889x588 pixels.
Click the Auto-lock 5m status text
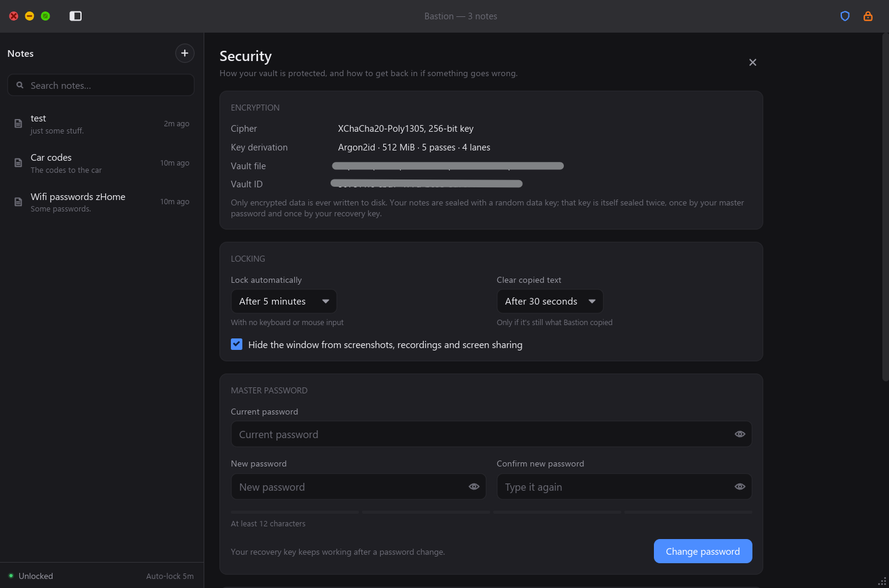pyautogui.click(x=170, y=576)
